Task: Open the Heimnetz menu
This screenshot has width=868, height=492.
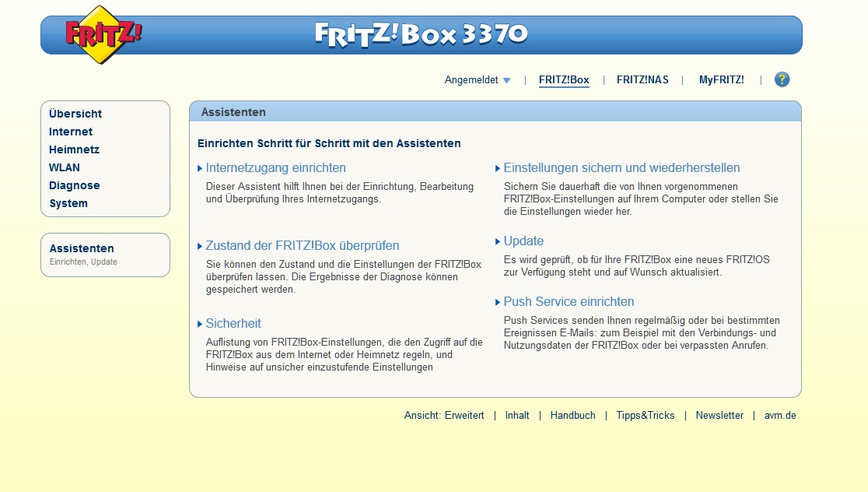Action: [x=74, y=149]
